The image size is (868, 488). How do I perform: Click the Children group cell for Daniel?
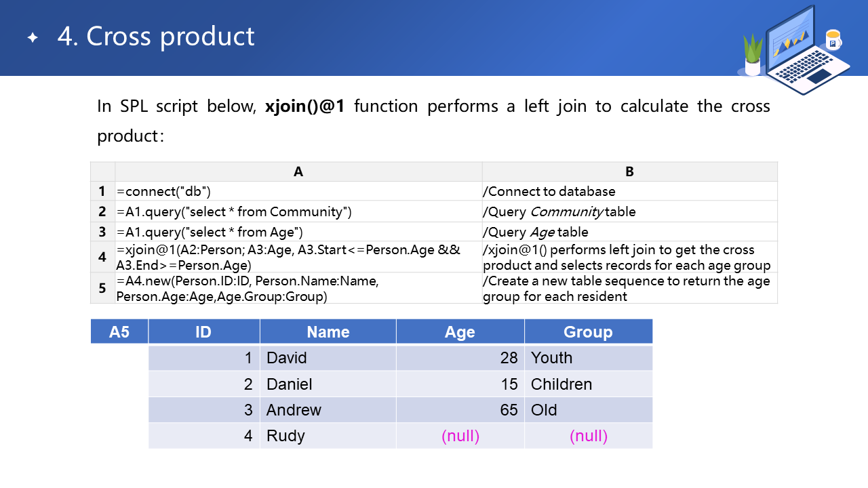(x=588, y=384)
